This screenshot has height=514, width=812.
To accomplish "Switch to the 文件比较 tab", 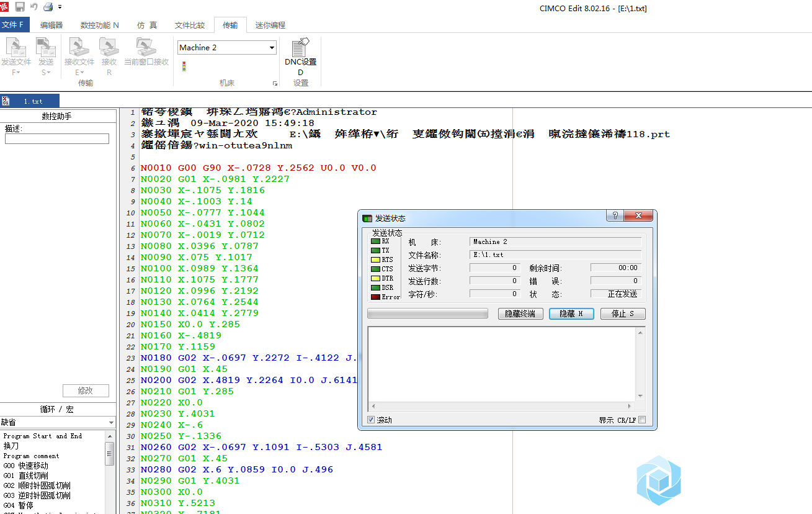I will coord(190,25).
